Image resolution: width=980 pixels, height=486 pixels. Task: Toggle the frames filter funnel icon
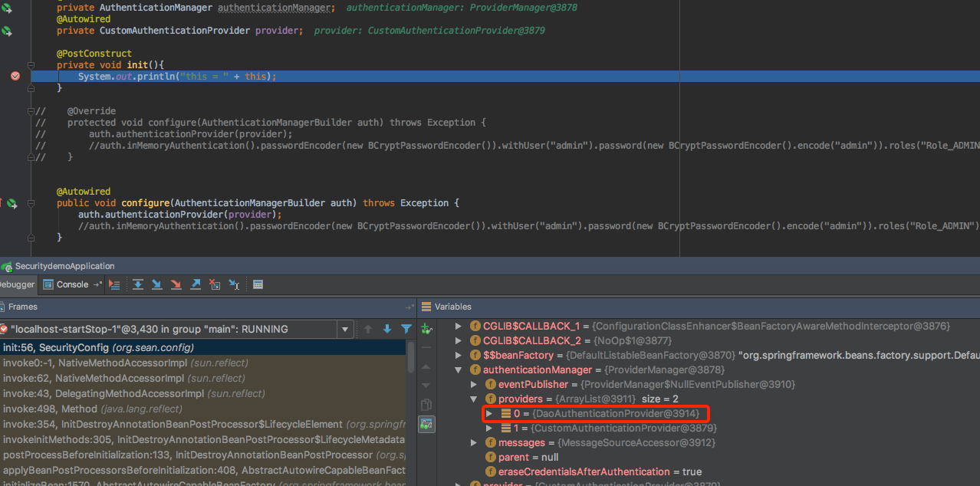[x=406, y=329]
